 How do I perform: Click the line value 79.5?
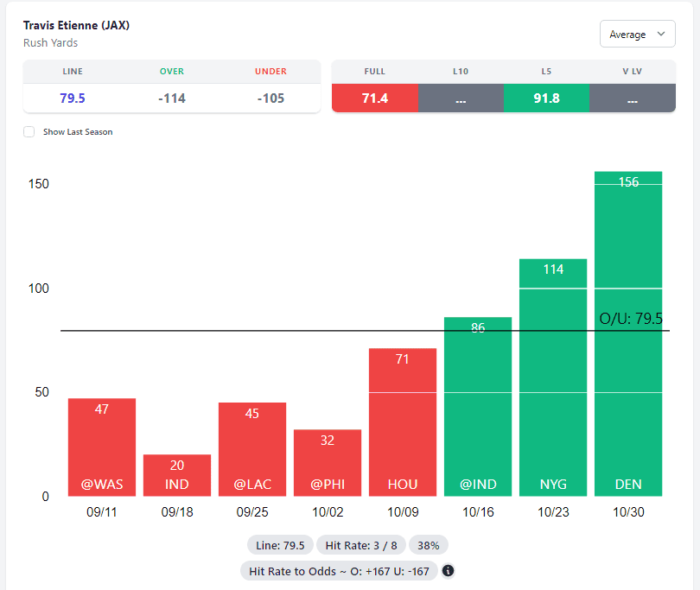tap(73, 98)
